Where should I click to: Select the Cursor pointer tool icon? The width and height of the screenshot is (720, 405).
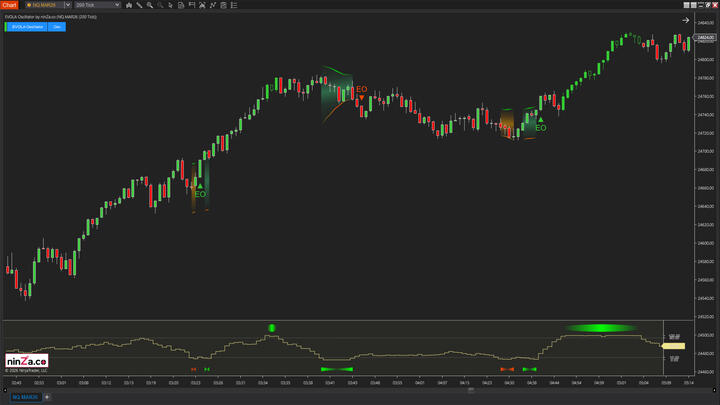point(171,5)
